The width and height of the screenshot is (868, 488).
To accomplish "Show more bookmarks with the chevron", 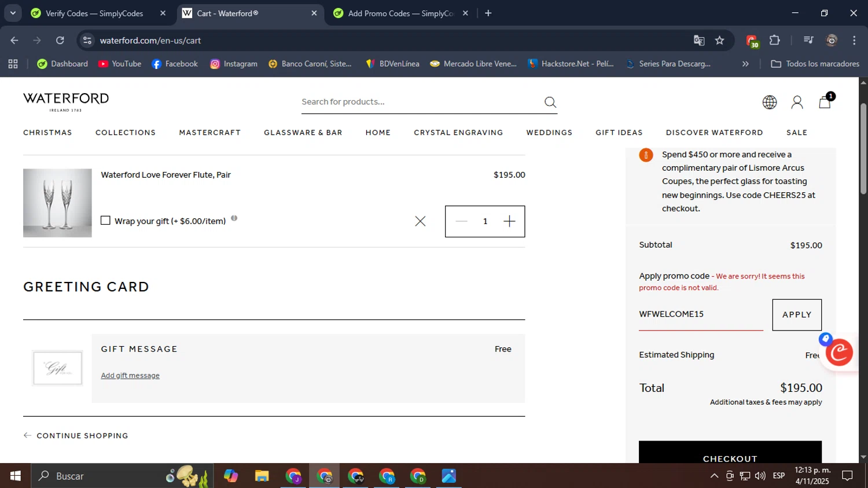I will tap(745, 64).
